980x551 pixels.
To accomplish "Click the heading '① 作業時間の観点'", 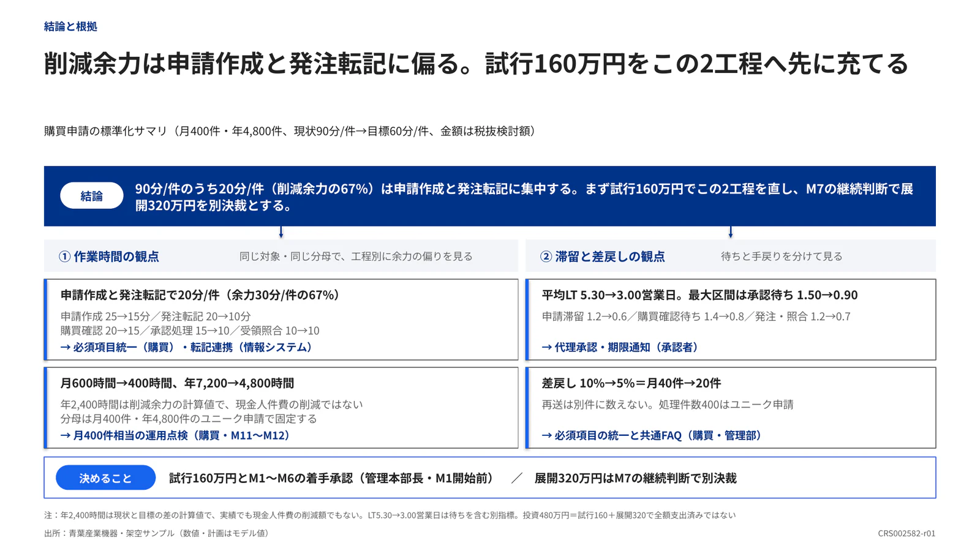I will (x=108, y=257).
